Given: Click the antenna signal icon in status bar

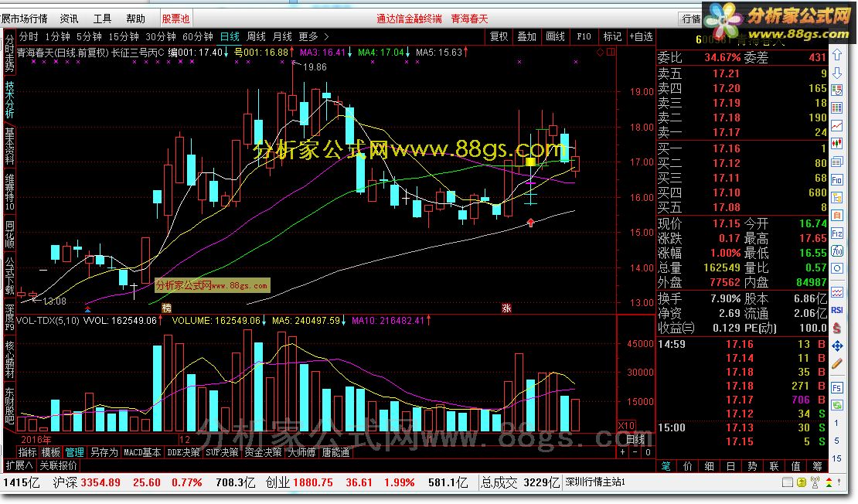Looking at the screenshot, I should click(x=815, y=482).
